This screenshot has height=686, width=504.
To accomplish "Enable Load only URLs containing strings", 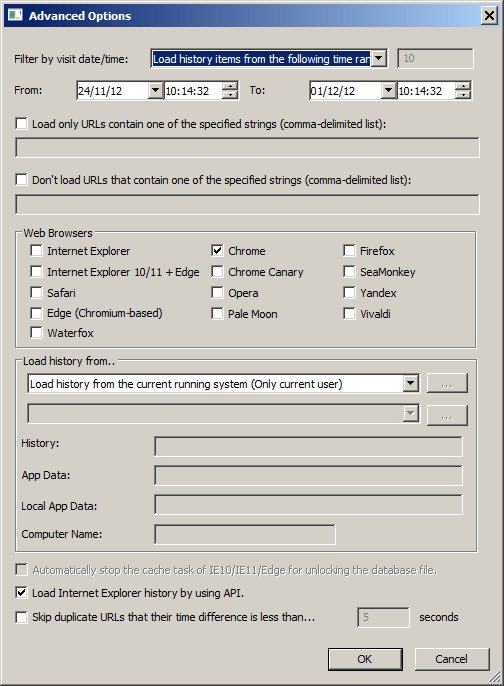I will click(x=21, y=123).
